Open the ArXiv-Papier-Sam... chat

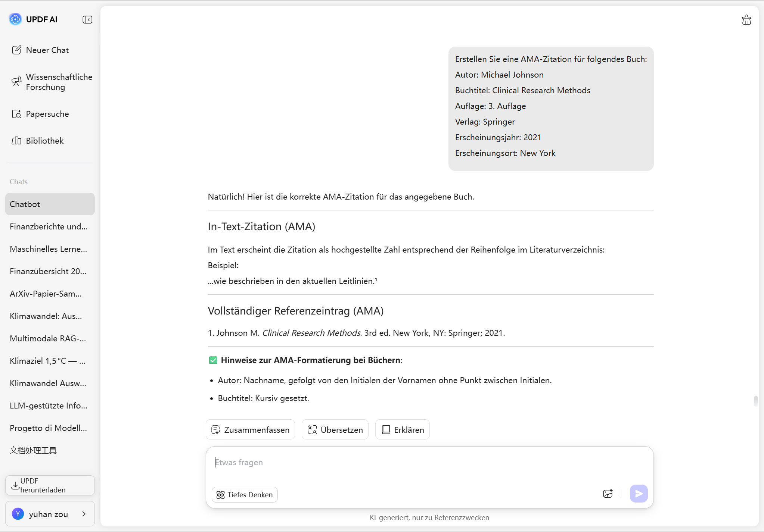(46, 294)
